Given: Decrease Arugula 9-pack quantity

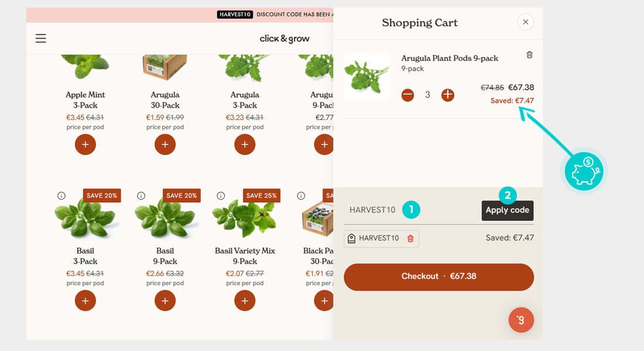Looking at the screenshot, I should point(407,95).
